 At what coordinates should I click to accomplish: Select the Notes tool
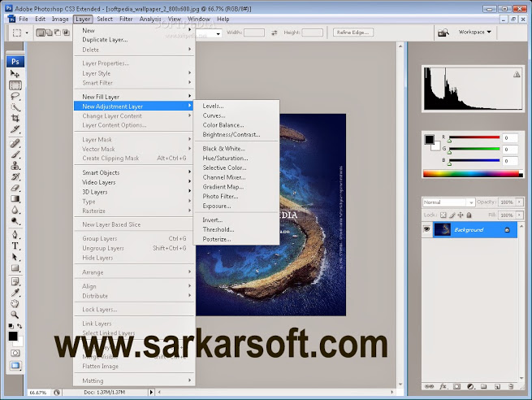click(15, 281)
